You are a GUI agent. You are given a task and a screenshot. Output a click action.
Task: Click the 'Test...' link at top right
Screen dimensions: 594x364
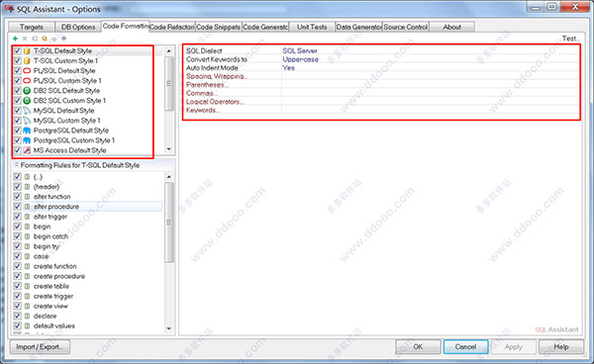[570, 39]
